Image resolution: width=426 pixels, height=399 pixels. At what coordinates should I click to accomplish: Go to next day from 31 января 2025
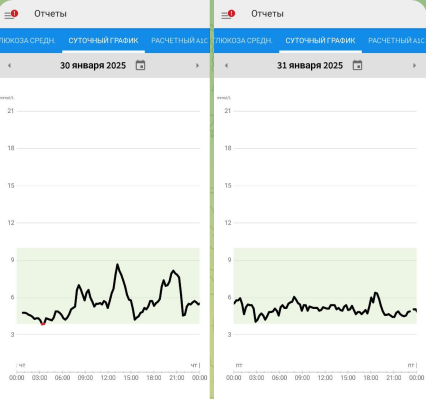[x=414, y=66]
